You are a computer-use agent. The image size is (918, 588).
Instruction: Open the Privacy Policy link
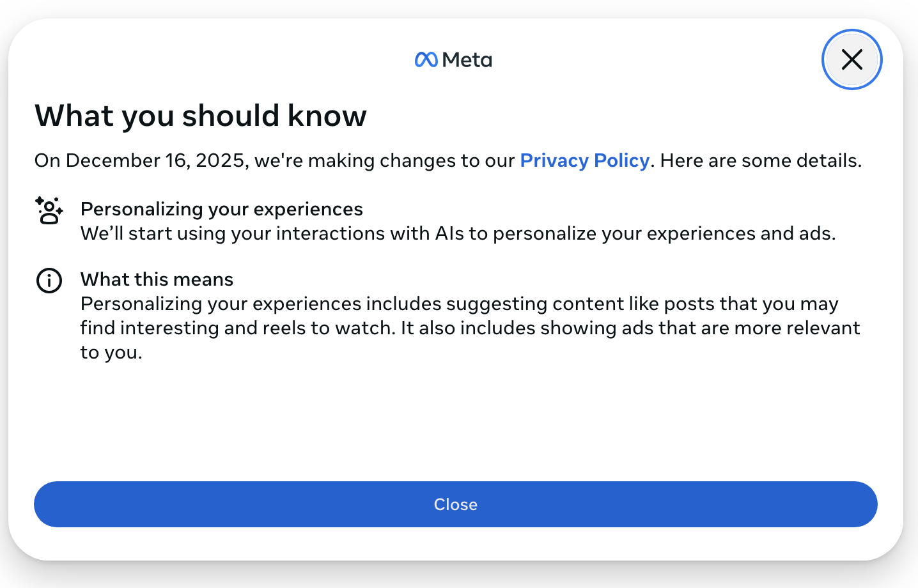click(584, 160)
